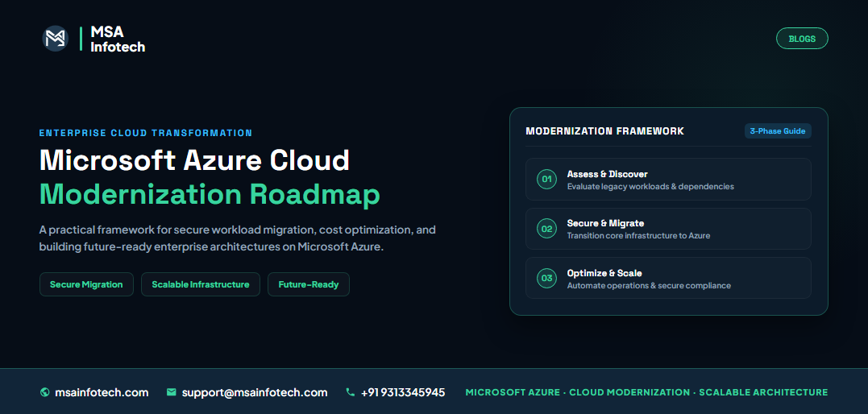
Task: Click the Assess & Discover heading
Action: click(607, 174)
